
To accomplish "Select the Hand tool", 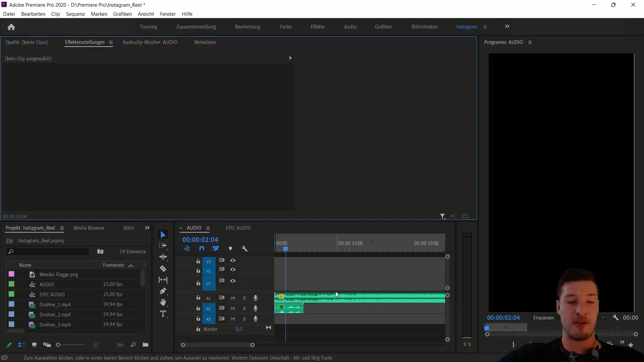I will (x=163, y=302).
